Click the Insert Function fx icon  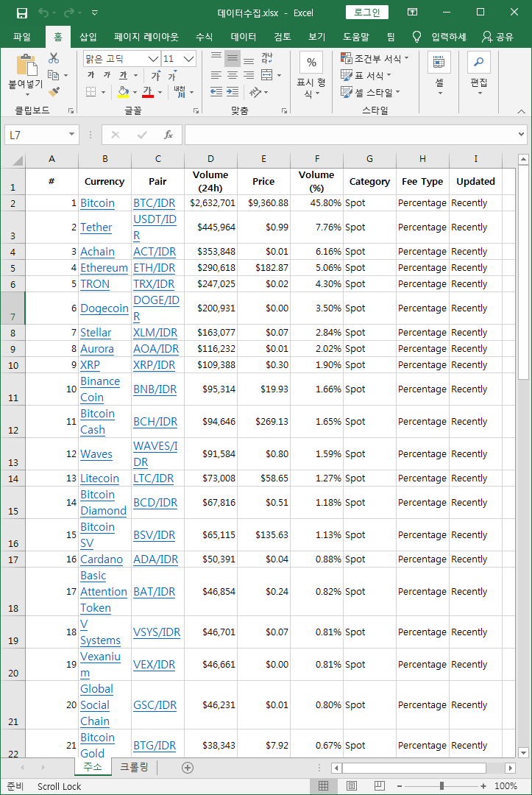[168, 135]
